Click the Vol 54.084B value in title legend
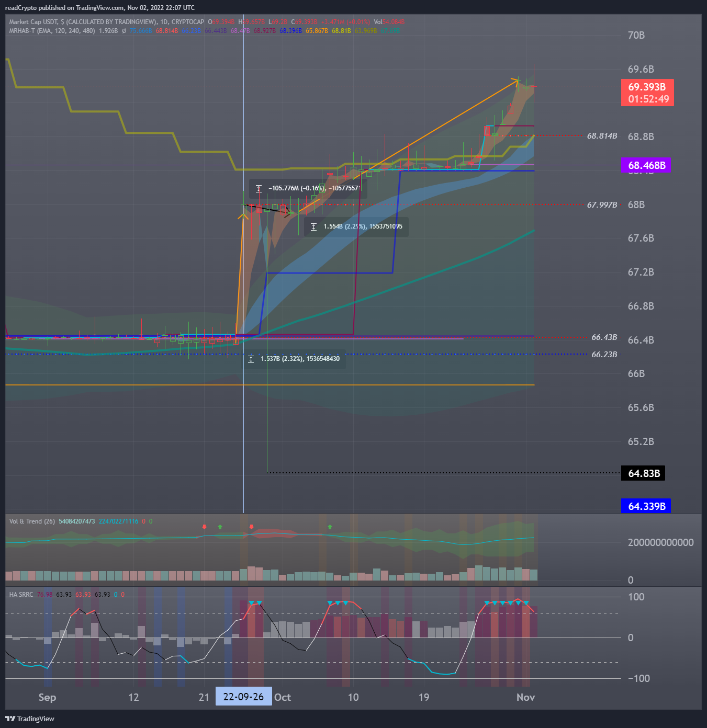This screenshot has width=707, height=728. [389, 22]
